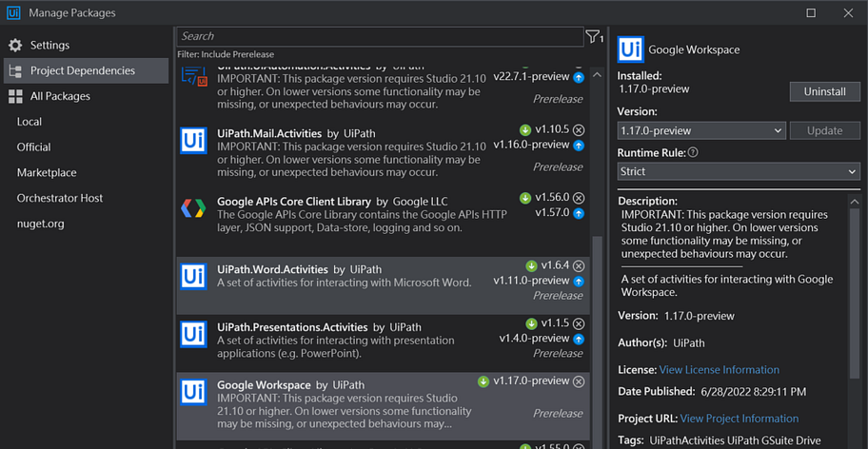Click the Google Workspace logo in details pane
Image resolution: width=868 pixels, height=449 pixels.
(630, 49)
